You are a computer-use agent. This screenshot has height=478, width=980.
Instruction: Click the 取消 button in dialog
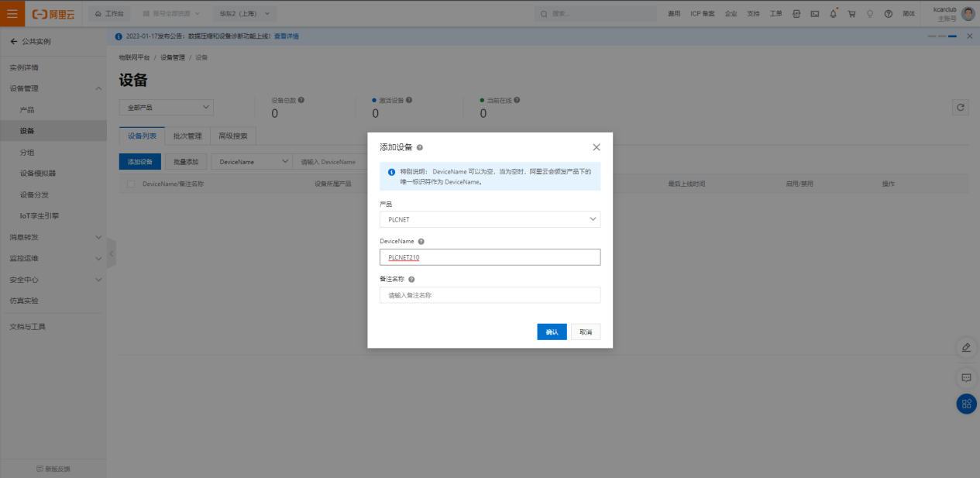coord(585,332)
